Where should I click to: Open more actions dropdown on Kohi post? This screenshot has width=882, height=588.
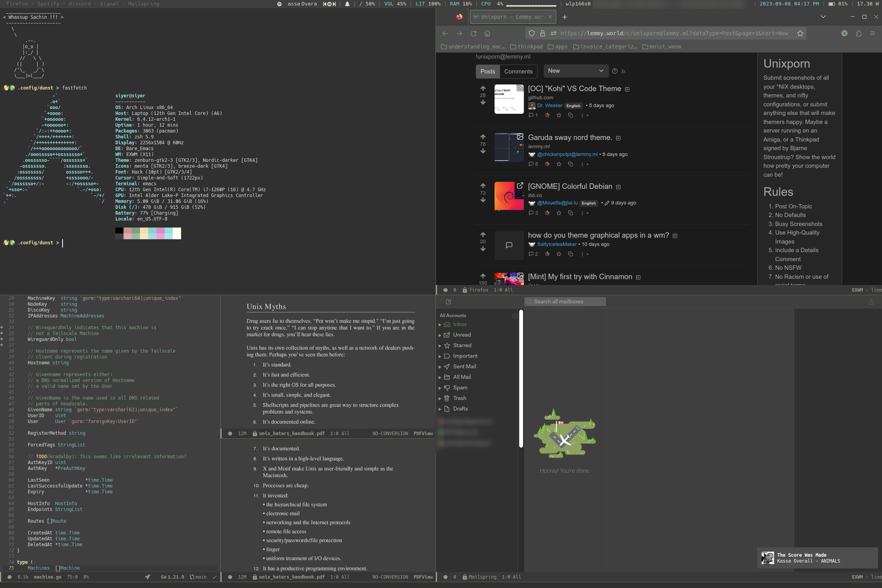coord(584,115)
